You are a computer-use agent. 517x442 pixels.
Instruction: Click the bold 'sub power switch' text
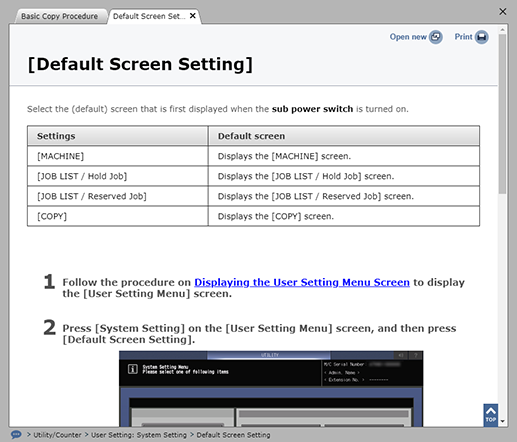tap(312, 109)
